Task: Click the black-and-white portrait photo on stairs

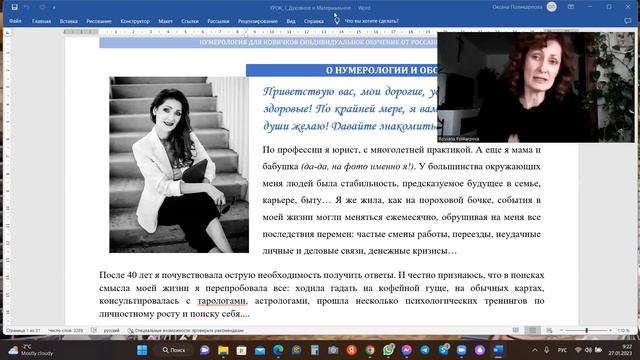Action: (x=179, y=164)
